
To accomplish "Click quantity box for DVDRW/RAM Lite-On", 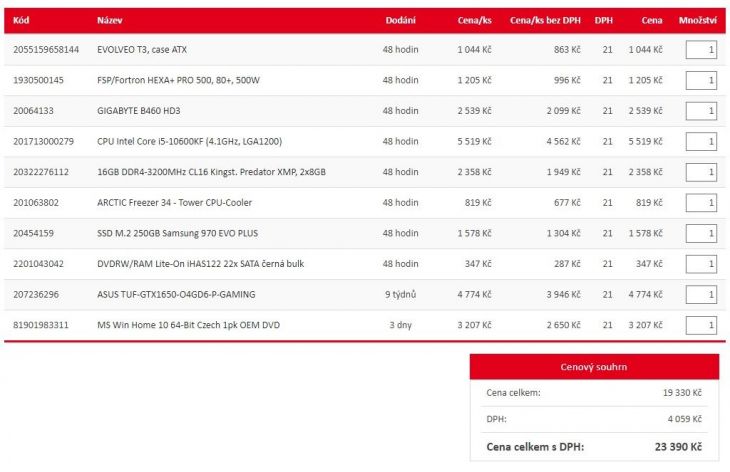I will point(701,264).
